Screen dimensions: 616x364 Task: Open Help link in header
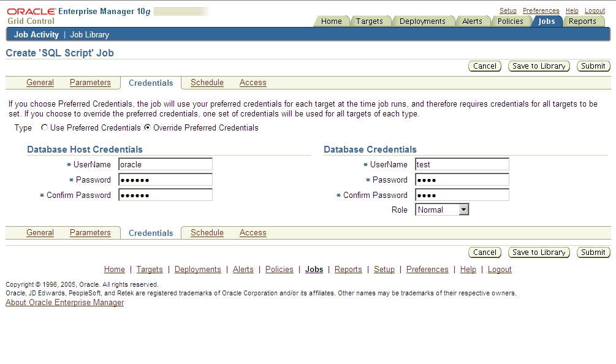tap(572, 10)
